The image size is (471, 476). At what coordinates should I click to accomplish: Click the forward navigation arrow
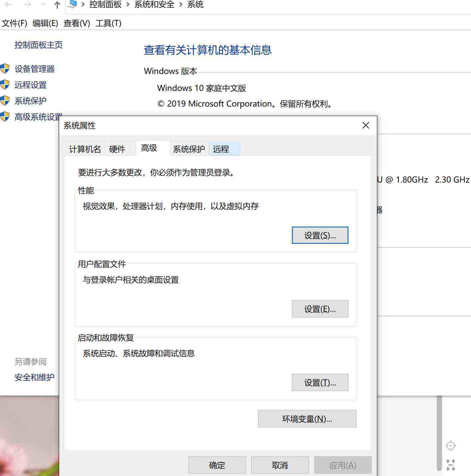pyautogui.click(x=28, y=4)
